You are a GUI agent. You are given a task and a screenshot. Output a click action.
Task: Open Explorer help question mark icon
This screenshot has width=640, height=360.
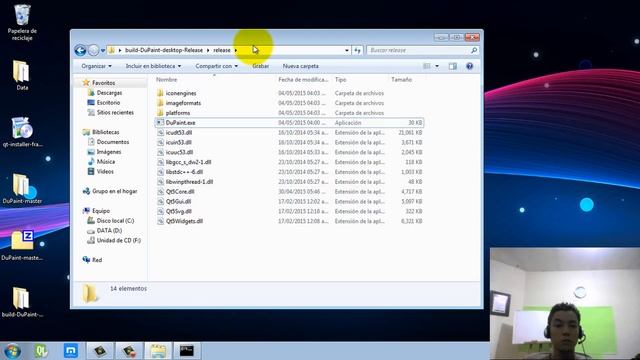click(469, 66)
